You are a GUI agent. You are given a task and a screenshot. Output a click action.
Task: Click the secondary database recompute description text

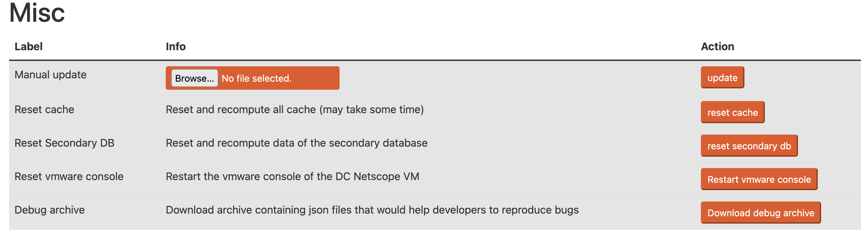click(x=296, y=143)
